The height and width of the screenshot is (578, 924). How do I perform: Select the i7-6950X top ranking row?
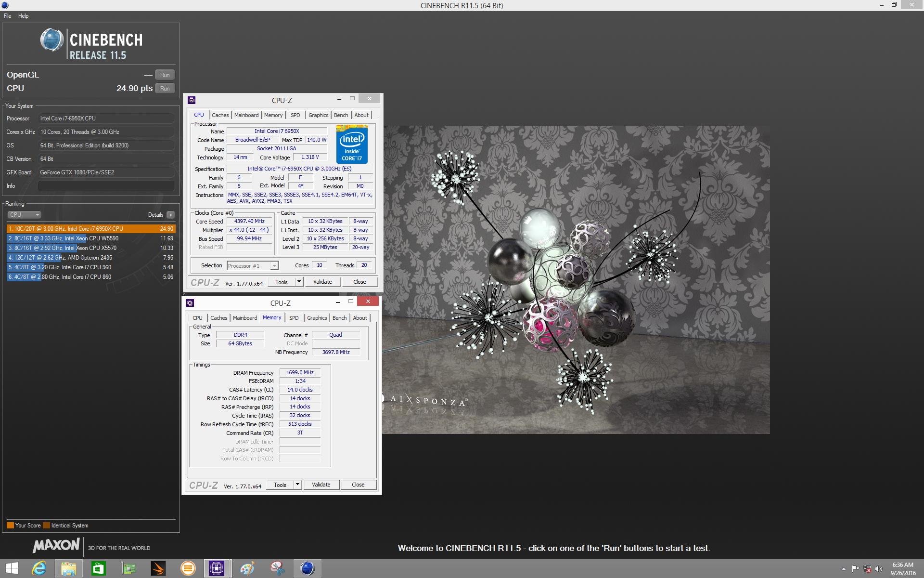tap(90, 229)
